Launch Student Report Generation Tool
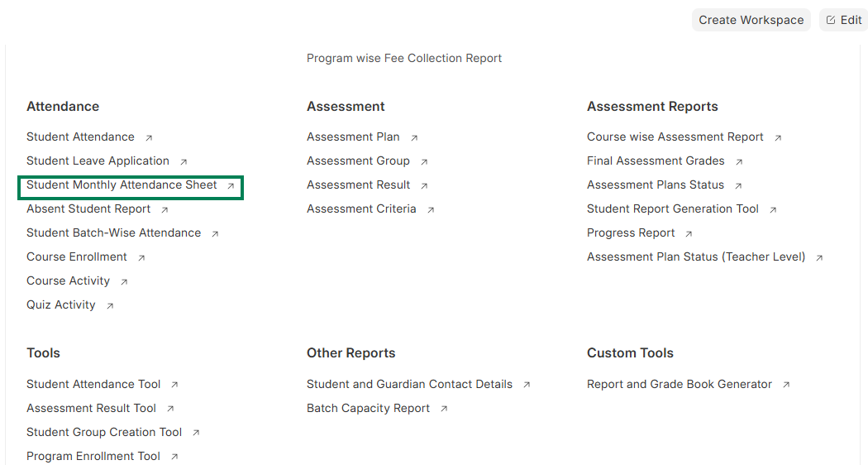Image resolution: width=868 pixels, height=465 pixels. point(672,209)
